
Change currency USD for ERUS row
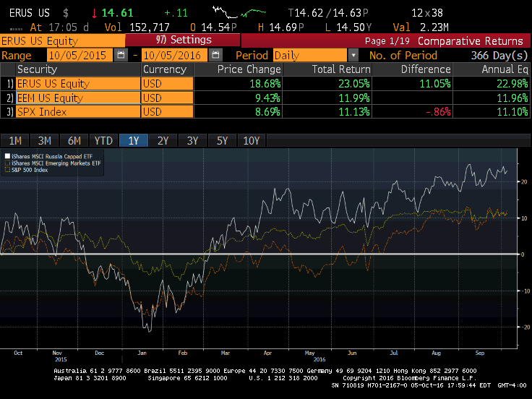pyautogui.click(x=168, y=83)
